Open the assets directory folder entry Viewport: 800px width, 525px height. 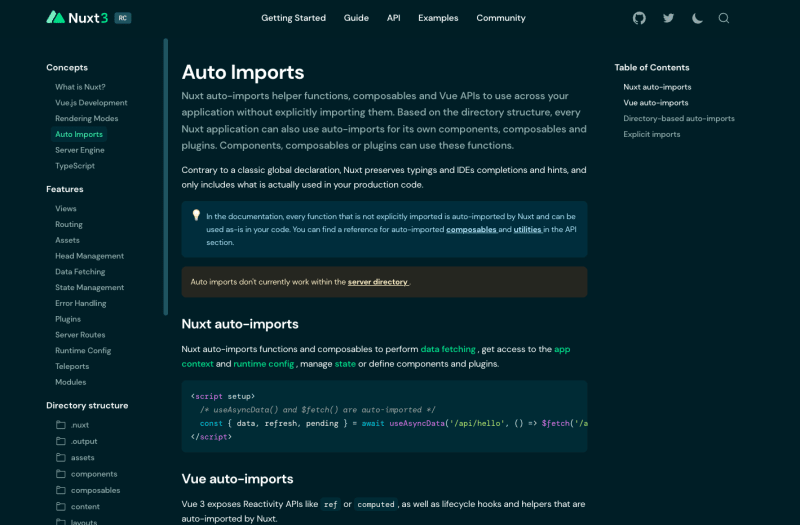click(74, 457)
